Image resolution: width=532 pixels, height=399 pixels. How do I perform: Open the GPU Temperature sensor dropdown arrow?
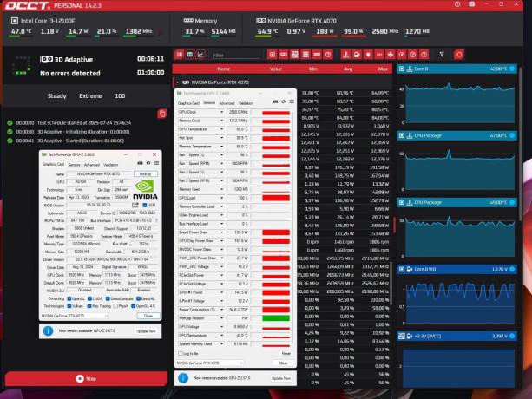[221, 129]
